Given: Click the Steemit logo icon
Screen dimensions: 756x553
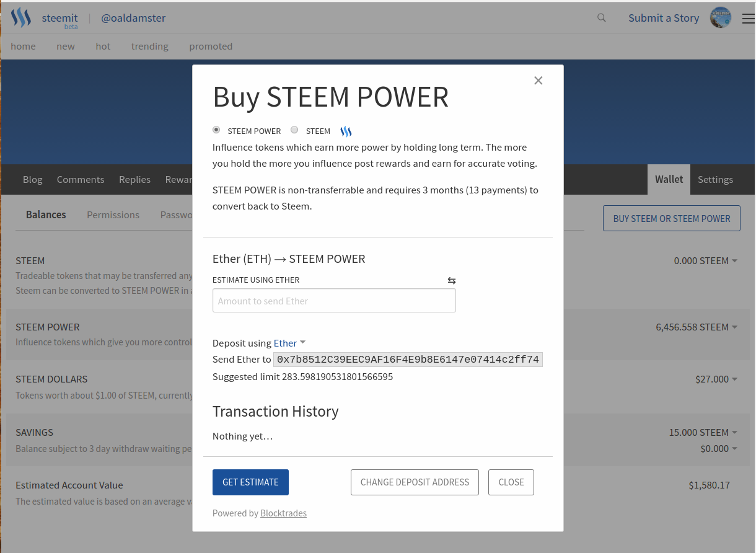Looking at the screenshot, I should point(21,18).
